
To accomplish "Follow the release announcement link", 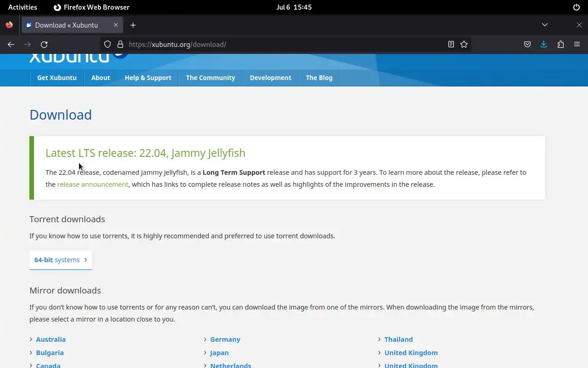I will click(93, 184).
